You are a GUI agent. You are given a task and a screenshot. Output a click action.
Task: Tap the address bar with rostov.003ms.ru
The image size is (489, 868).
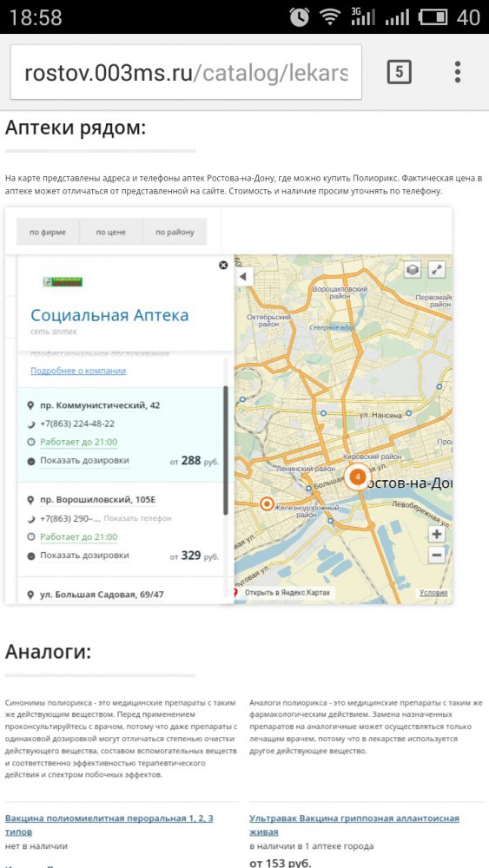tap(186, 73)
